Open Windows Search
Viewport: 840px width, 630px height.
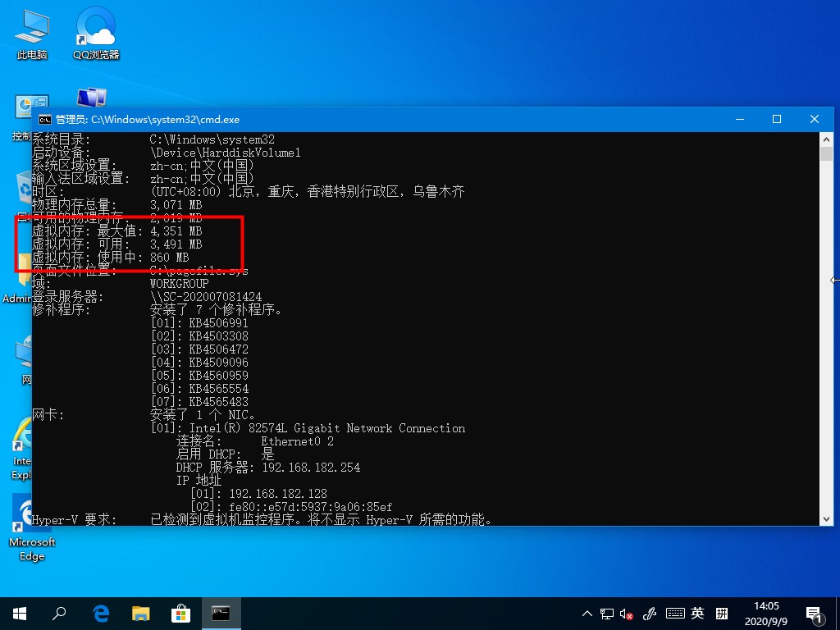pyautogui.click(x=58, y=613)
